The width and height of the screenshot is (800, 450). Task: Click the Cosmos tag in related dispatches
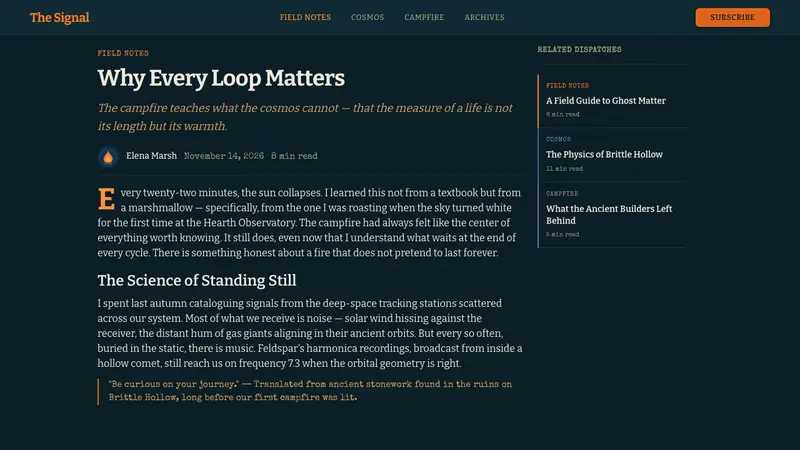558,139
